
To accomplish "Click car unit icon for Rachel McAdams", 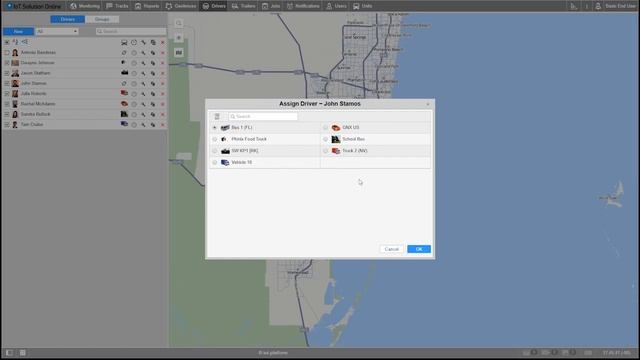I will point(124,104).
